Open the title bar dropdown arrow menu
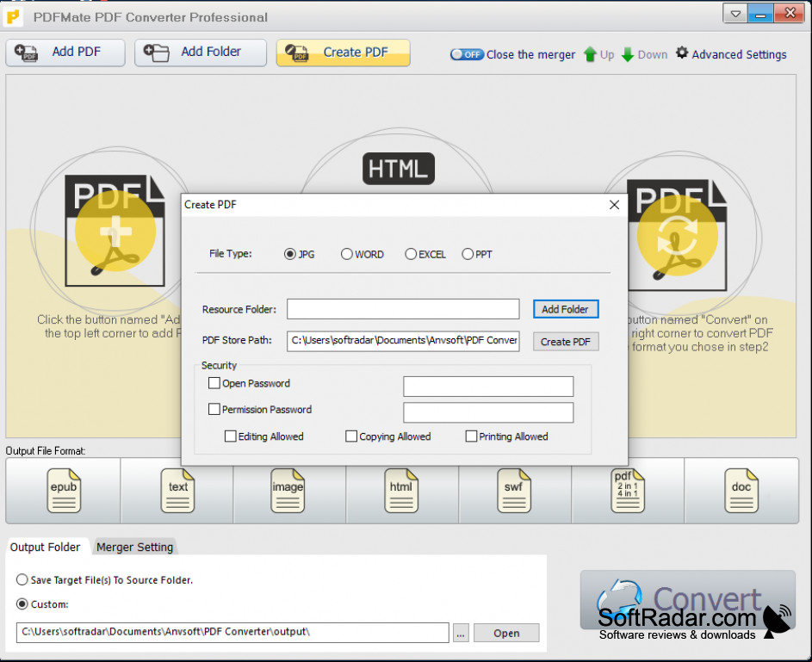The width and height of the screenshot is (812, 662). pyautogui.click(x=735, y=14)
